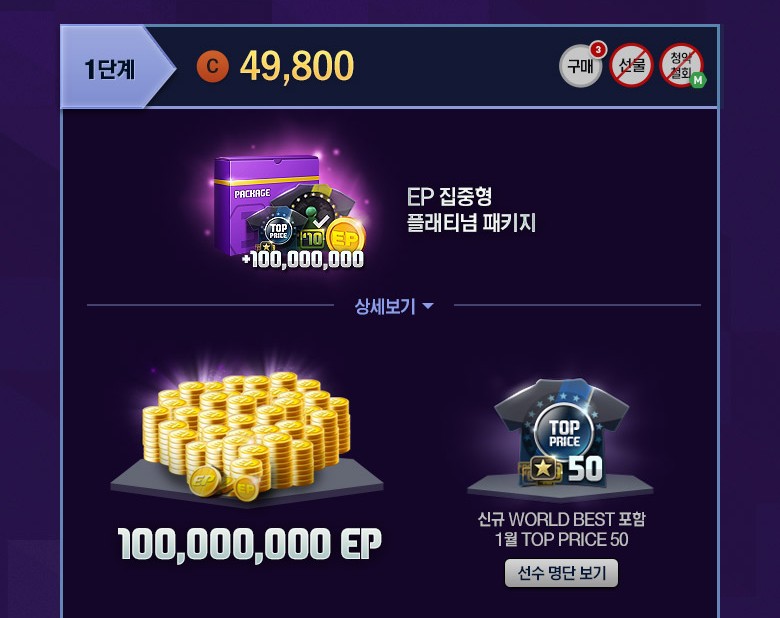The width and height of the screenshot is (780, 618).
Task: Click the gold EP coin on package image
Action: point(346,238)
